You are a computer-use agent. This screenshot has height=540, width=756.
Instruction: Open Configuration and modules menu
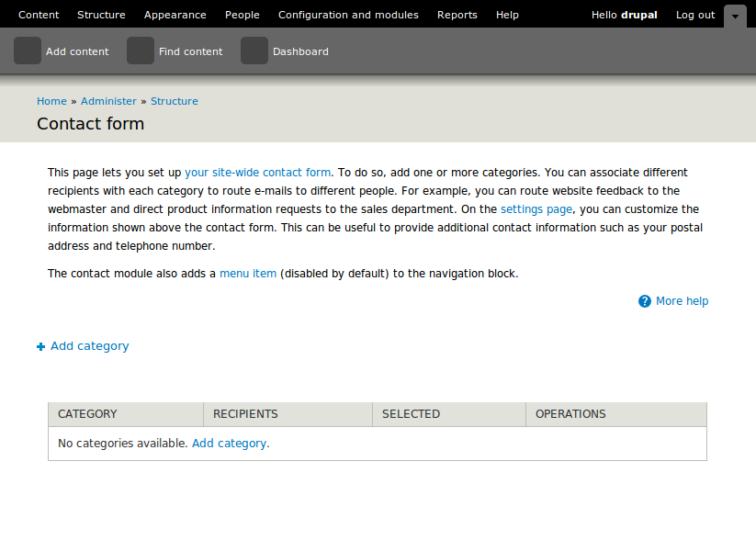[348, 15]
